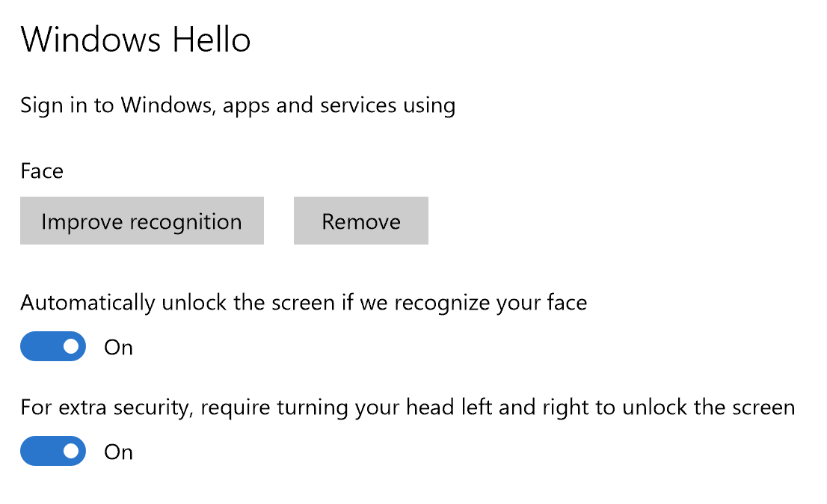
Task: Choose Remove under the Face sign-in options
Action: pos(360,221)
